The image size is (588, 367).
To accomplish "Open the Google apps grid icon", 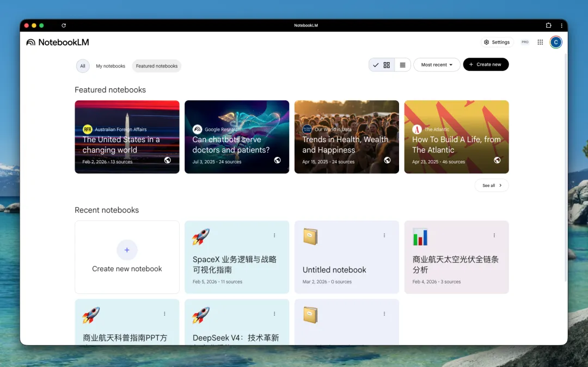I will (x=540, y=42).
